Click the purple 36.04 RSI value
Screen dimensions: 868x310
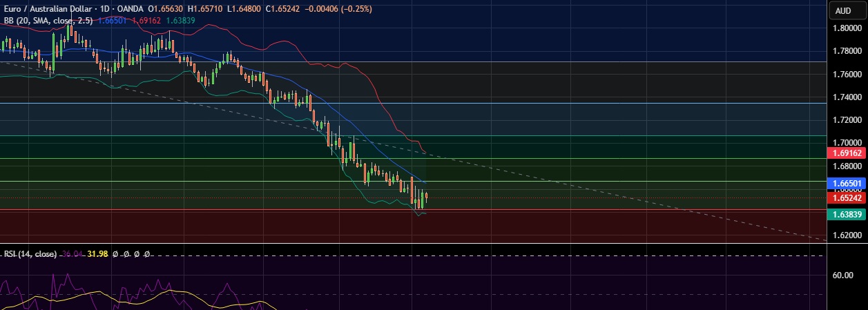(x=73, y=254)
